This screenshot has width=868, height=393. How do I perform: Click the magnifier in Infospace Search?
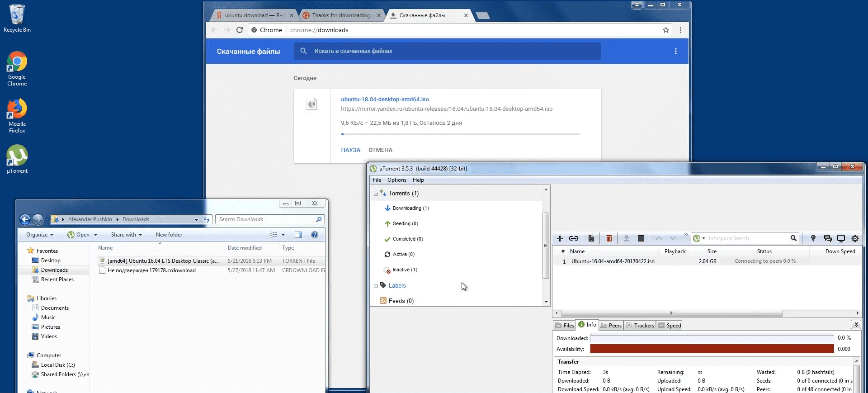click(793, 238)
